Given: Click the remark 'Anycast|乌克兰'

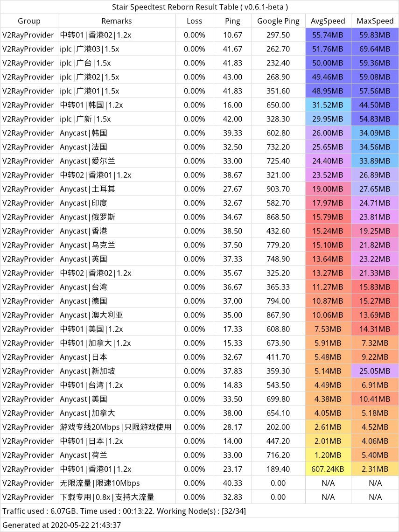Looking at the screenshot, I should (x=88, y=245).
